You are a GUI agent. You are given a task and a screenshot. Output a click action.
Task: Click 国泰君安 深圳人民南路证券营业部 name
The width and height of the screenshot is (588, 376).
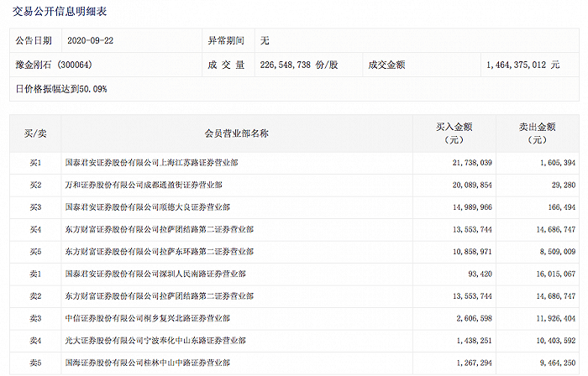tap(155, 274)
